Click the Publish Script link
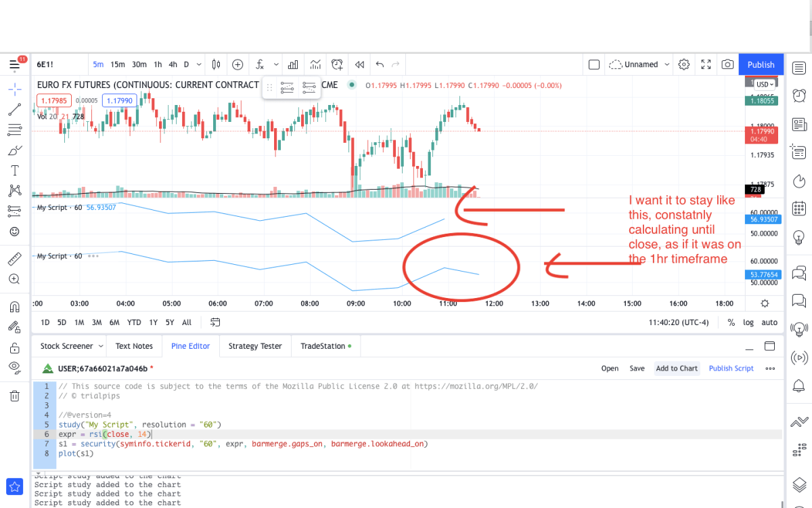The width and height of the screenshot is (812, 508). coord(731,368)
